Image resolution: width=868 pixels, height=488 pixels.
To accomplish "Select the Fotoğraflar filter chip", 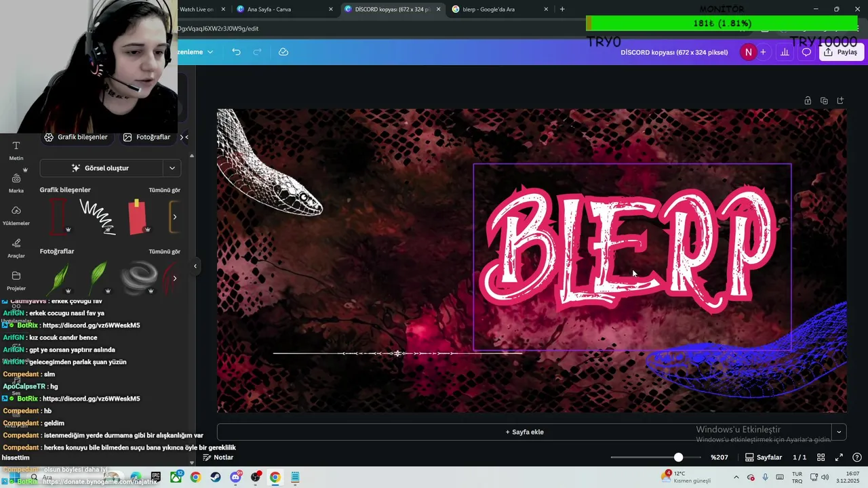I will click(x=146, y=137).
